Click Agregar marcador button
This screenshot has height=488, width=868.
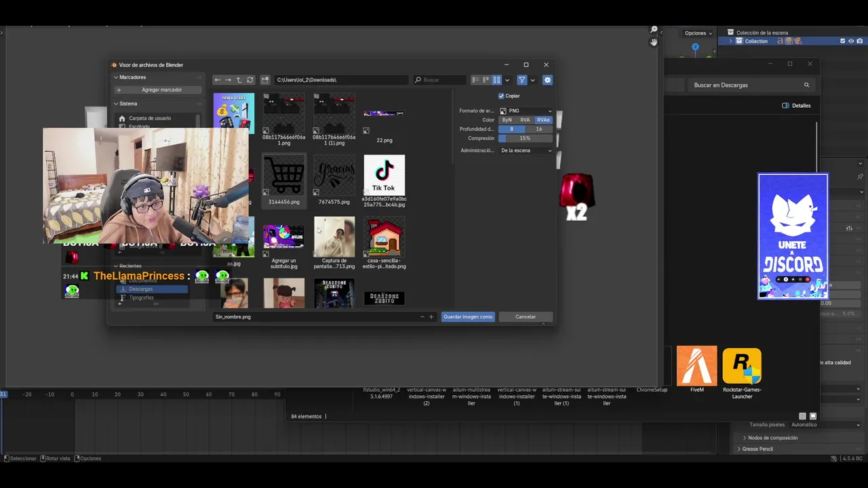[x=157, y=89]
